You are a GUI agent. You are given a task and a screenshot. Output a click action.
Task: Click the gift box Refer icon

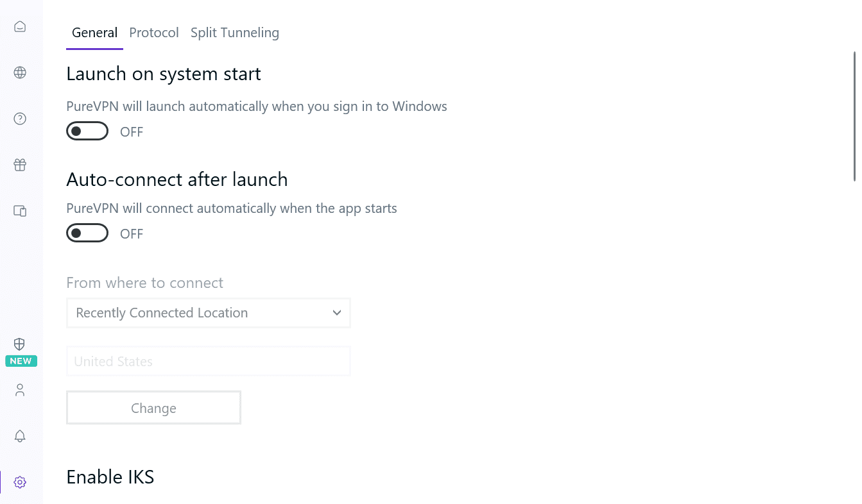point(20,165)
